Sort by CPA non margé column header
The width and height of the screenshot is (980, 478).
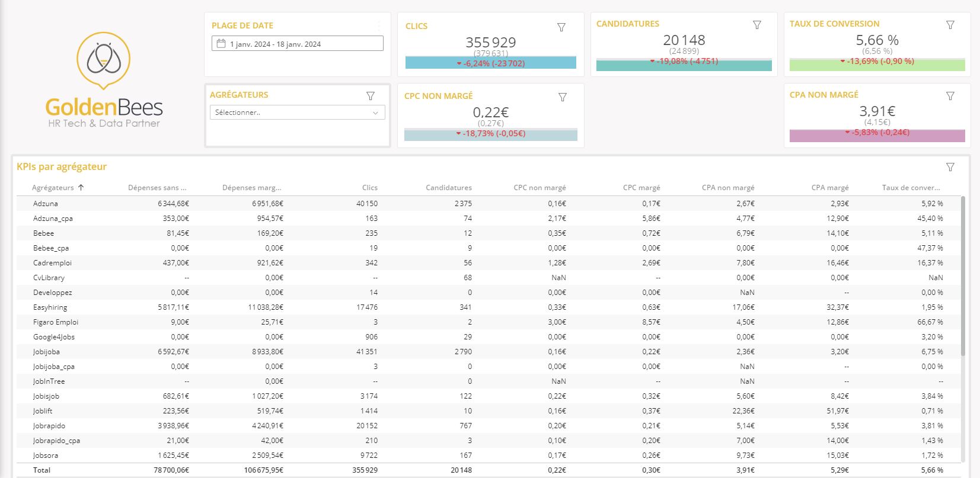point(728,188)
